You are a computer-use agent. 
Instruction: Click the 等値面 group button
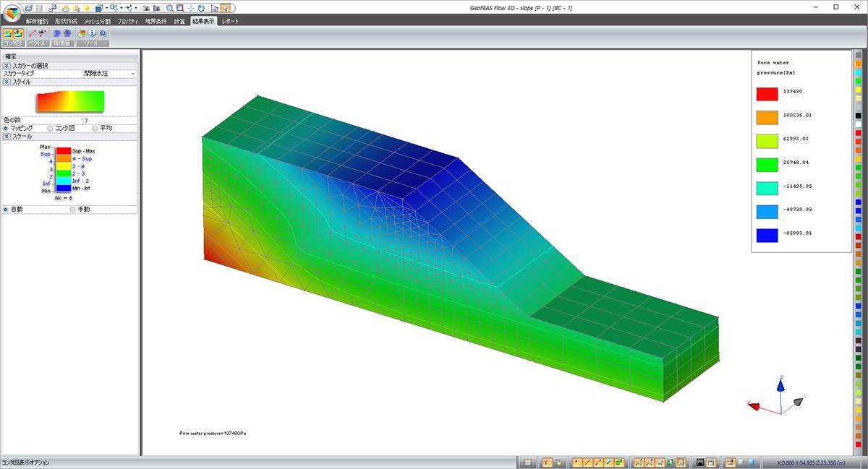coord(61,38)
